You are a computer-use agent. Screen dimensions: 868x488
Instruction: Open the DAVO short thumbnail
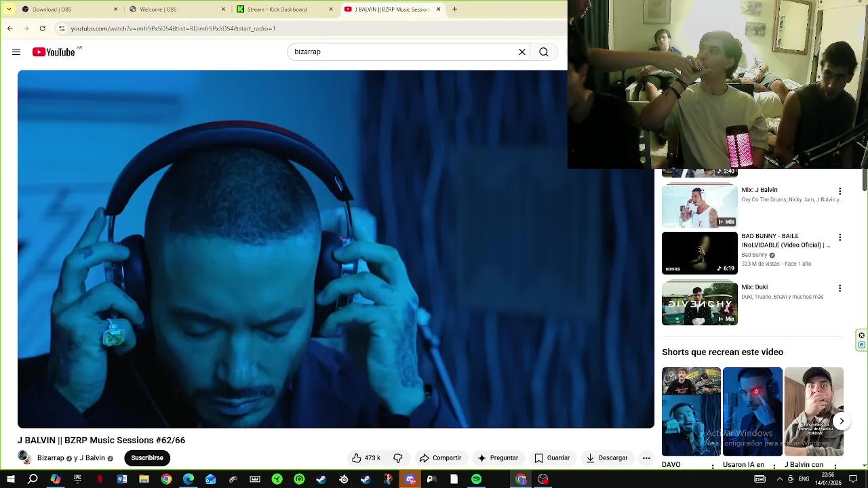pyautogui.click(x=691, y=411)
